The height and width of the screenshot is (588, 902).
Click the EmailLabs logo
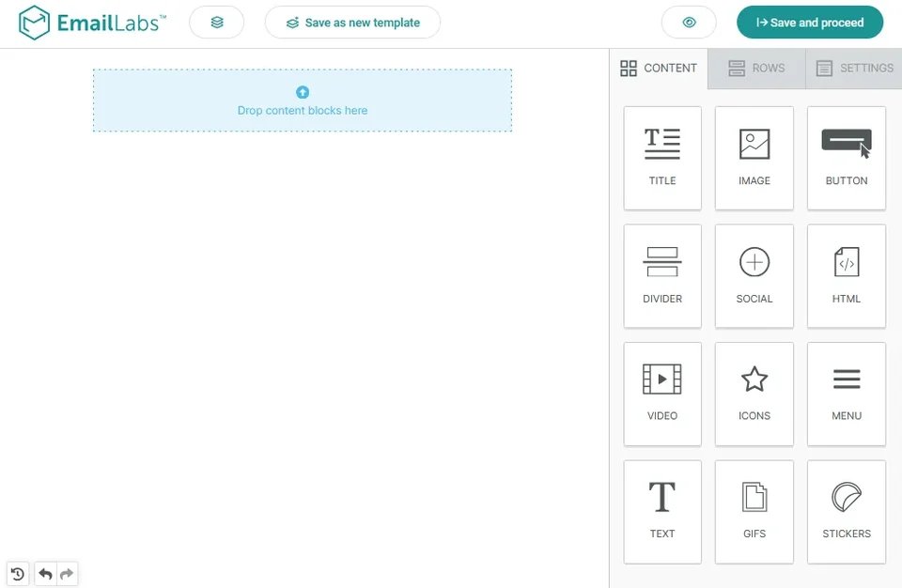[x=92, y=23]
